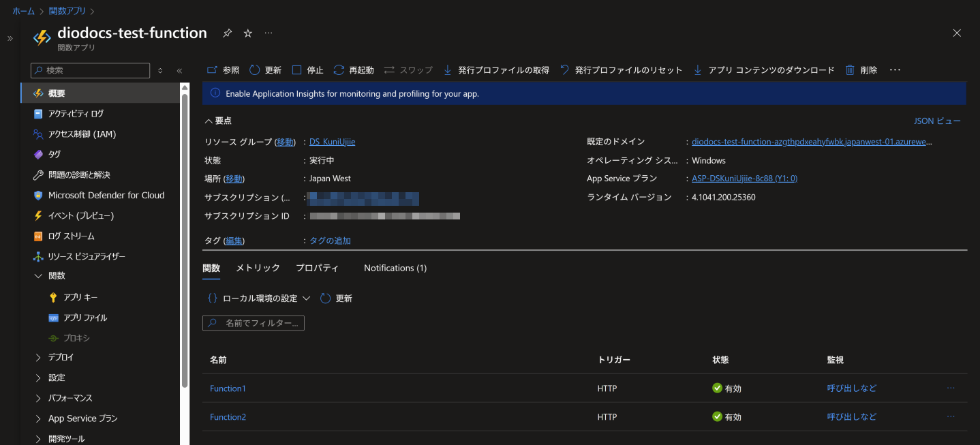This screenshot has height=445, width=980.
Task: Open resource group DS_KuniUjiie link
Action: coord(332,142)
